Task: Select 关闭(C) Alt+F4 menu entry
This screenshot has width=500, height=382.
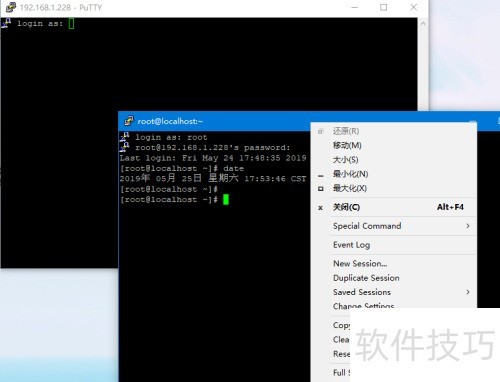Action: [394, 207]
